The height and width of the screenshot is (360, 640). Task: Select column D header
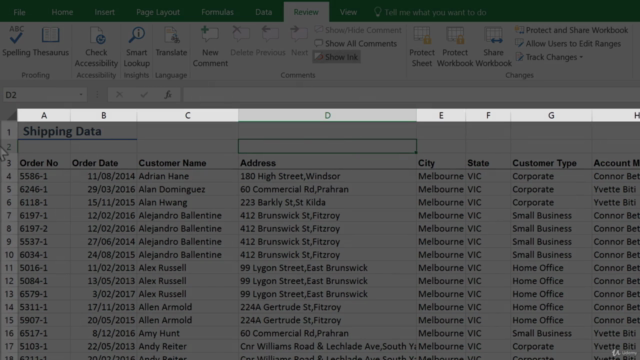(327, 116)
